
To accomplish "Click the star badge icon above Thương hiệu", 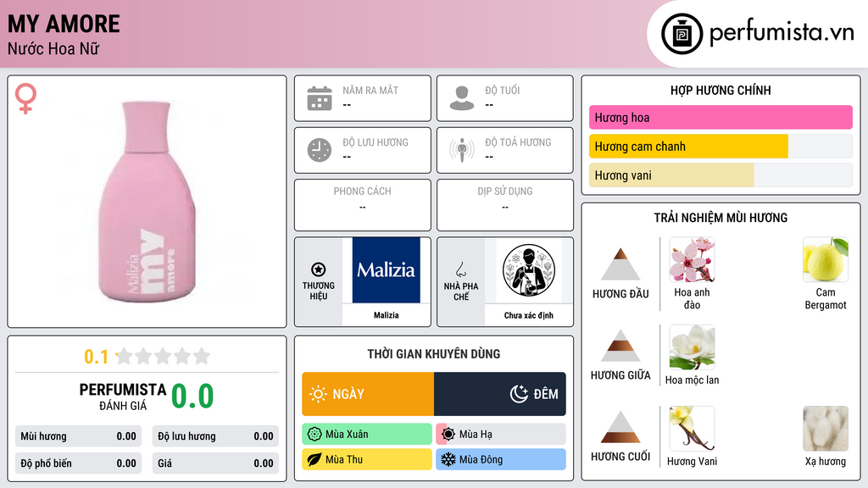I will [319, 269].
